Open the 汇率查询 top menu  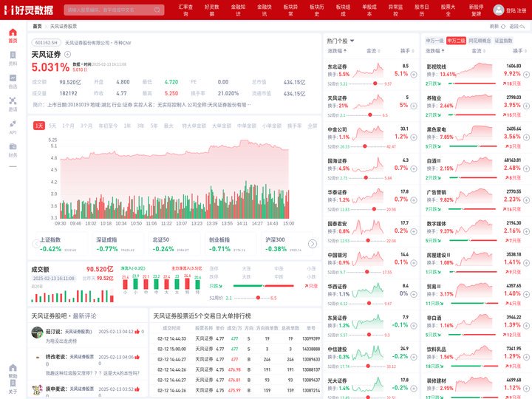coord(185,10)
